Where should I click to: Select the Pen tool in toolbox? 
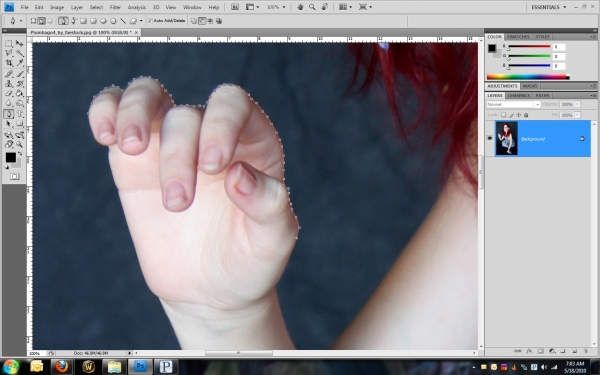click(x=9, y=114)
